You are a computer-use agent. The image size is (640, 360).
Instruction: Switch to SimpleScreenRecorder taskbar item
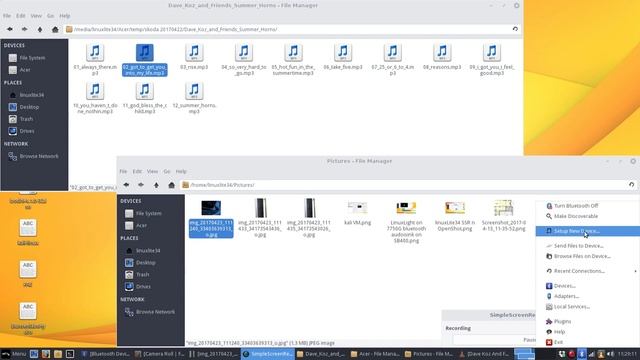267,354
